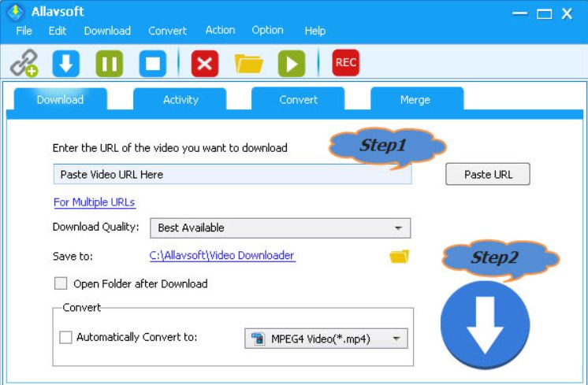Screen dimensions: 588x385
Task: Minimize the Allavsoft window
Action: (519, 13)
